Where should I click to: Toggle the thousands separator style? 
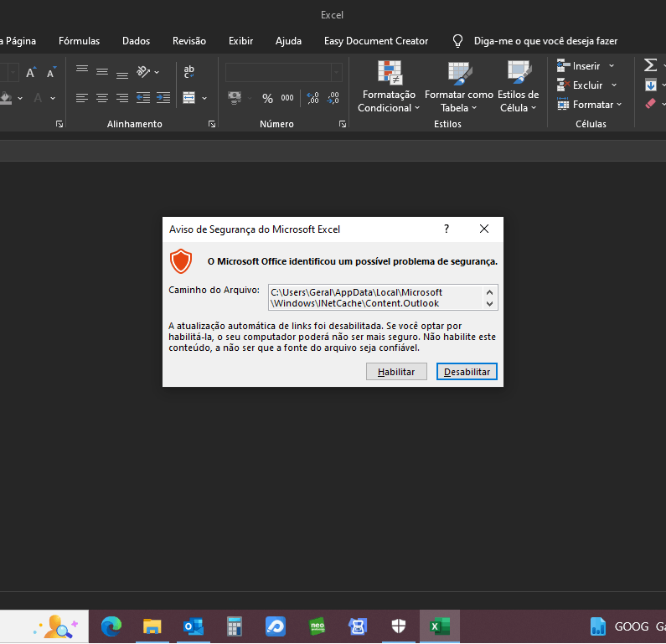(287, 98)
